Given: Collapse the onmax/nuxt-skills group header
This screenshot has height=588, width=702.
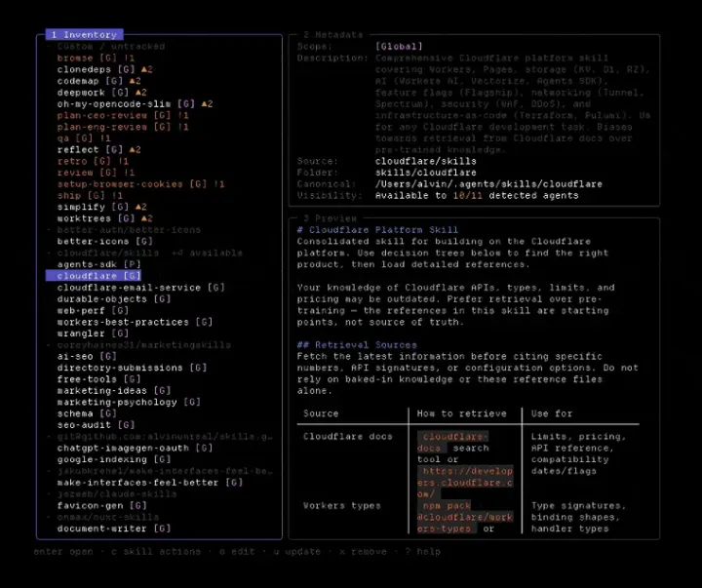Looking at the screenshot, I should point(102,517).
